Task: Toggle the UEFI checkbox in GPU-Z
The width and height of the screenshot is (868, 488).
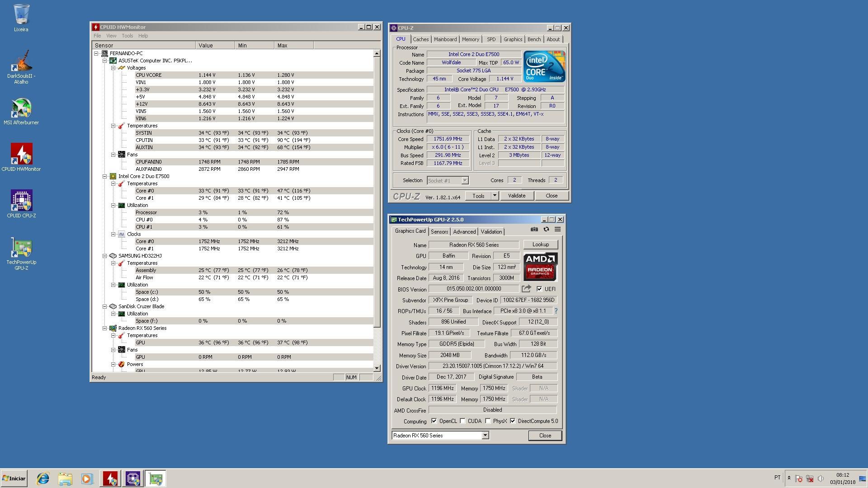Action: [x=539, y=289]
